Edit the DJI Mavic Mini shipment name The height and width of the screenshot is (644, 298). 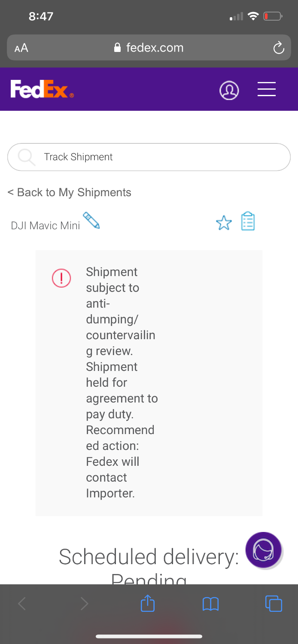click(91, 220)
